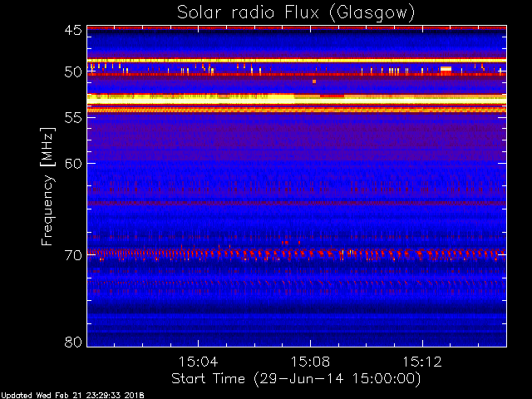Click the 50 frequency tick label
The image size is (532, 399).
point(73,72)
